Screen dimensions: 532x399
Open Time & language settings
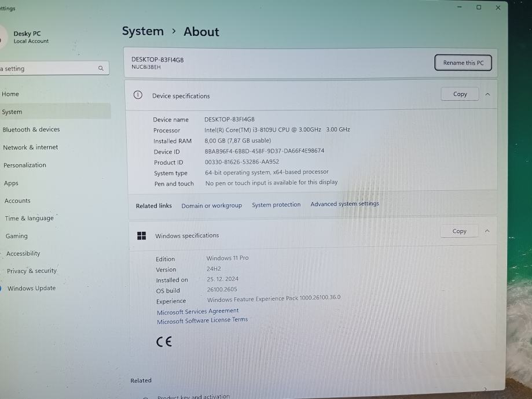coord(29,219)
